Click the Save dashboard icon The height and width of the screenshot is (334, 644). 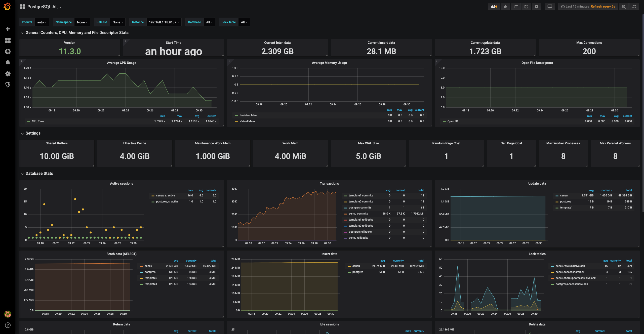(526, 7)
